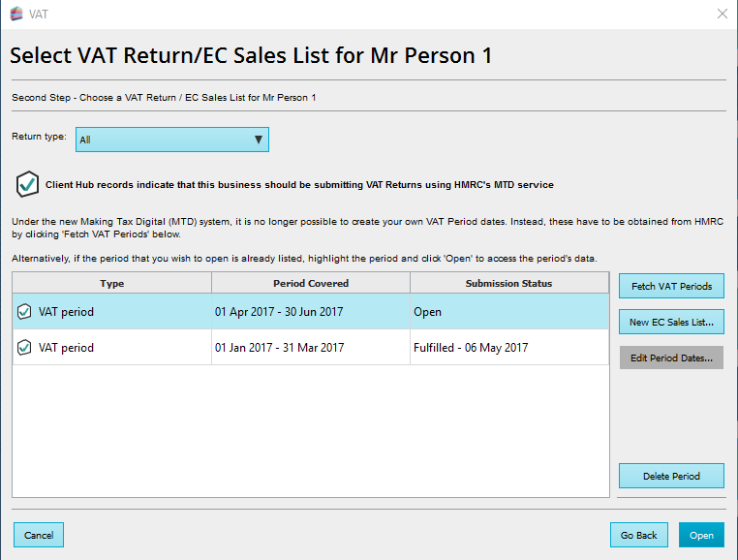Click the Return type dropdown arrow
Viewport: 738px width, 560px height.
pyautogui.click(x=258, y=140)
